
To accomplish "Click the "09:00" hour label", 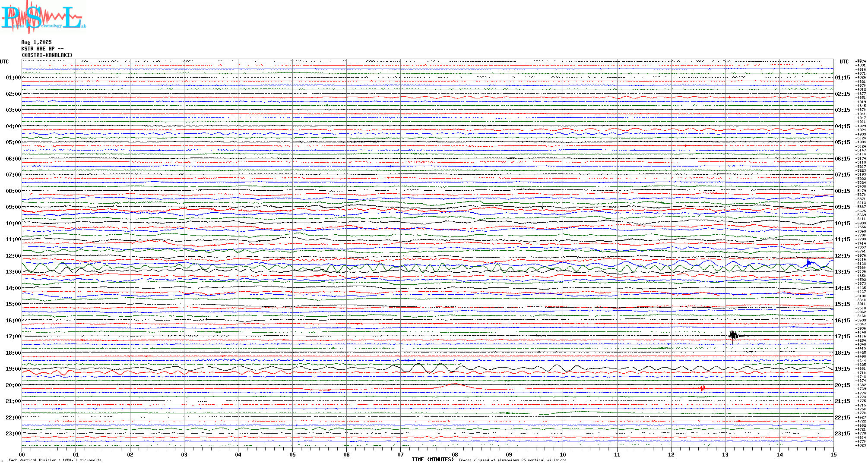I will point(13,207).
